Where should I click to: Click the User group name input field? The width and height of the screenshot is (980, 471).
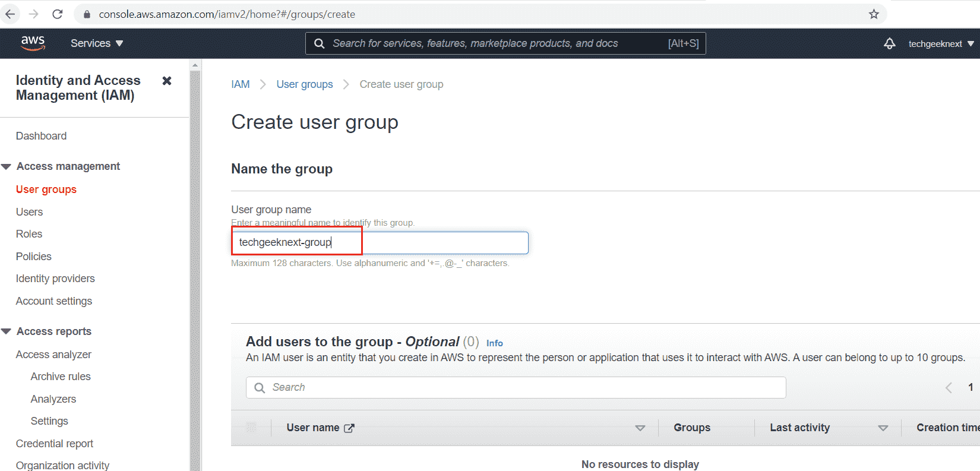(x=380, y=242)
